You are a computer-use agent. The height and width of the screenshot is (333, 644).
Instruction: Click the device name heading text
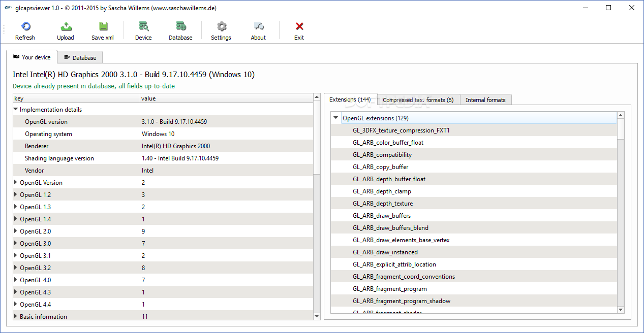pyautogui.click(x=134, y=75)
